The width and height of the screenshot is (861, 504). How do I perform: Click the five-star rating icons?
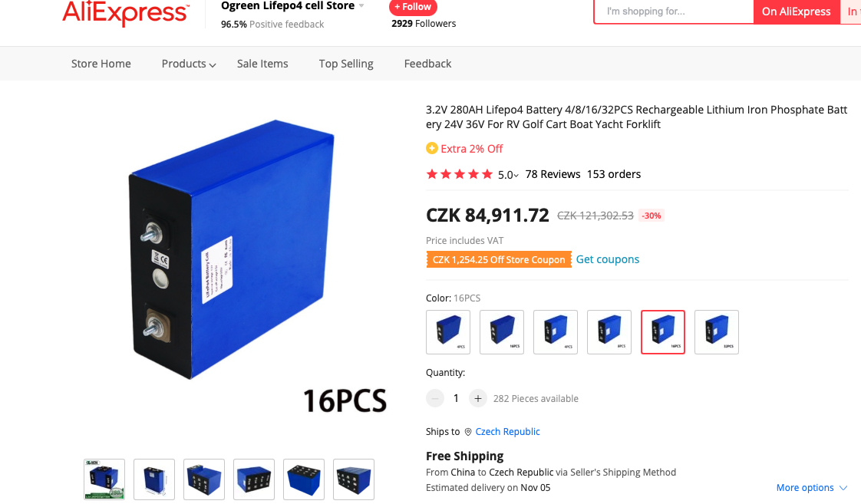pos(460,175)
